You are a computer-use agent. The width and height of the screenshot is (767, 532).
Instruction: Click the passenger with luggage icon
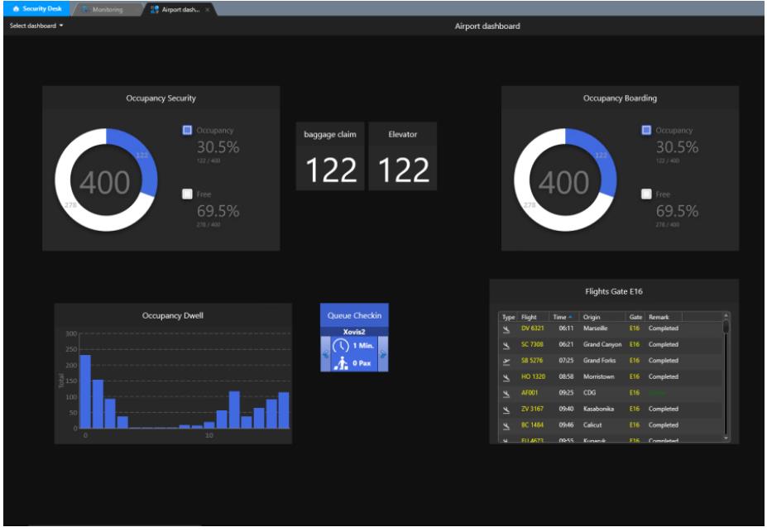[339, 362]
